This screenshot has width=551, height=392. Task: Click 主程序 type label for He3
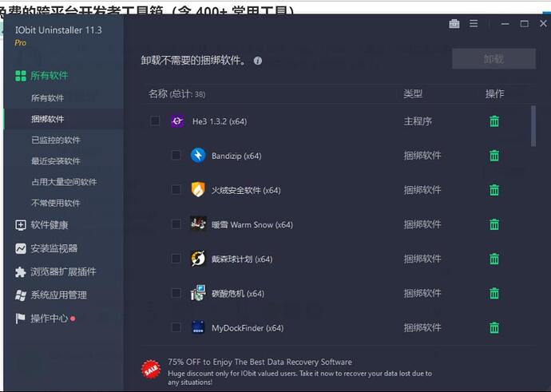coord(418,121)
